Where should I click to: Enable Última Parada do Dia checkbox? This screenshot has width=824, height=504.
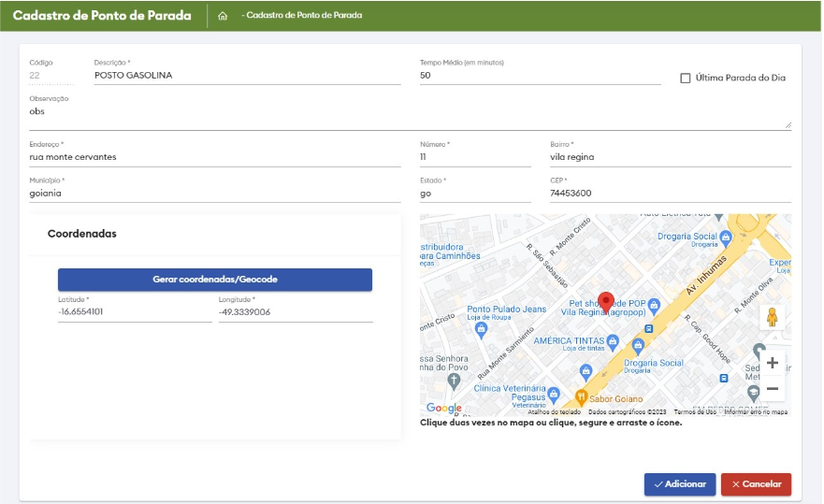(686, 79)
